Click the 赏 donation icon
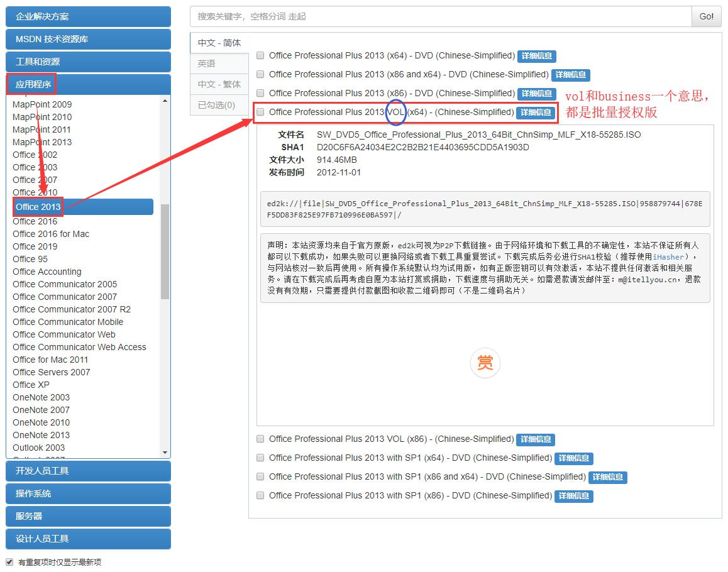 [x=485, y=363]
